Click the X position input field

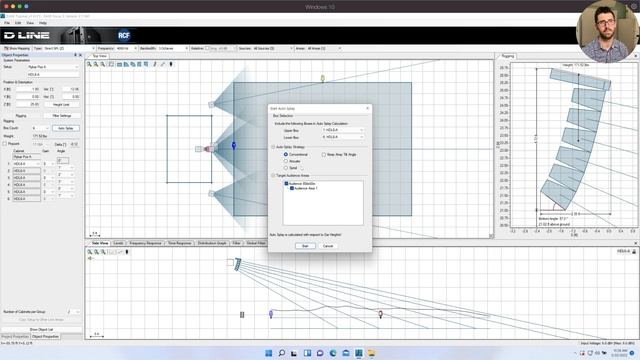point(27,89)
